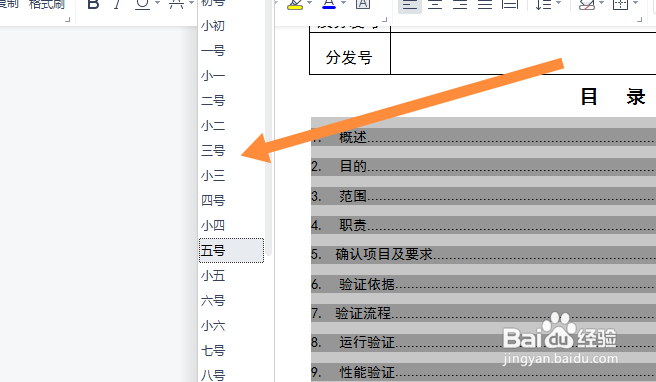
Task: Expand line spacing dropdown arrow
Action: [x=558, y=3]
